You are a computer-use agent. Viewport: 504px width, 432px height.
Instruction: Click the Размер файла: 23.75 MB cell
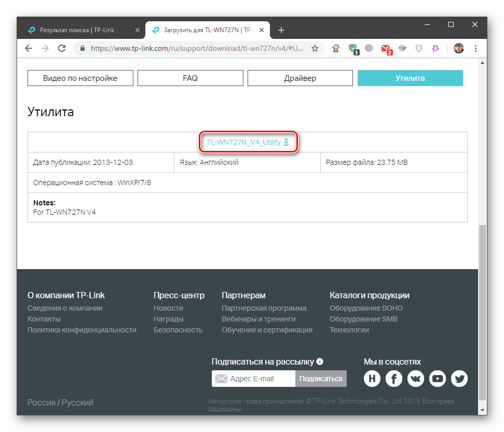point(394,162)
